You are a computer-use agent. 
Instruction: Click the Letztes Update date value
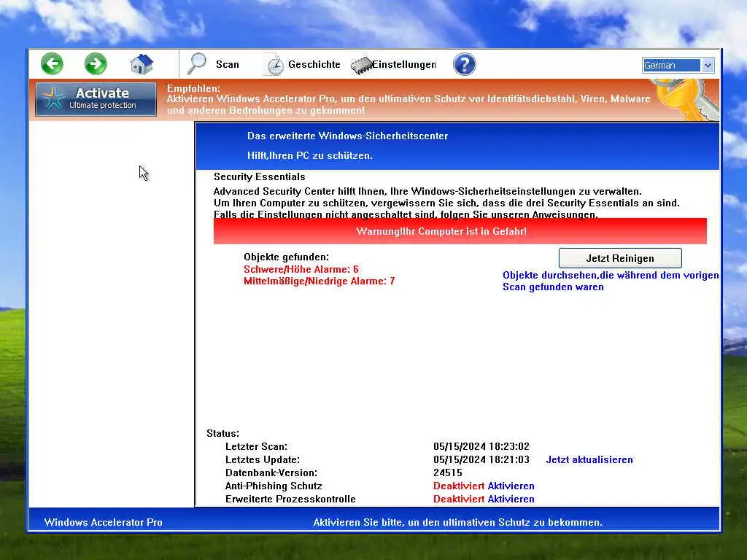coord(481,459)
